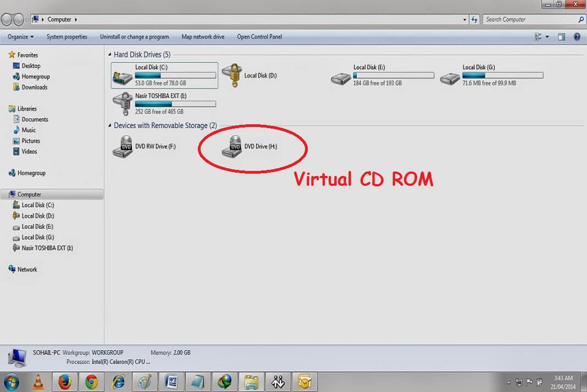Open the help question mark icon
The image size is (587, 392).
[577, 37]
